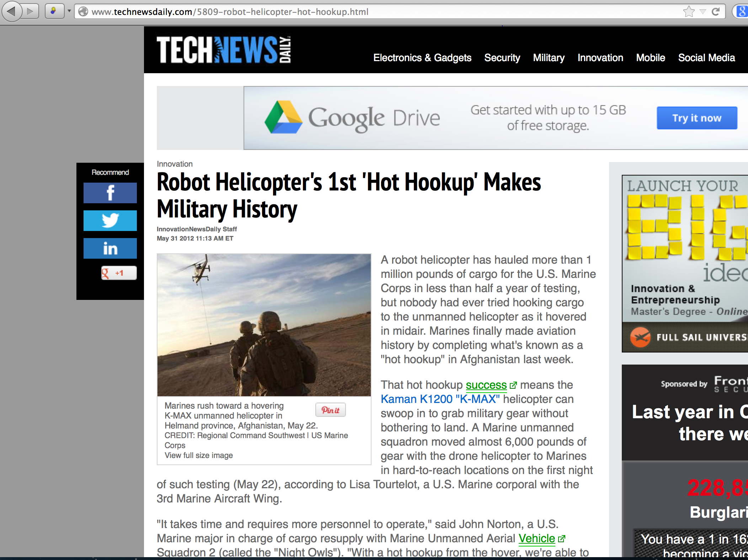Image resolution: width=748 pixels, height=560 pixels.
Task: Click the browser back arrow button
Action: coord(11,11)
